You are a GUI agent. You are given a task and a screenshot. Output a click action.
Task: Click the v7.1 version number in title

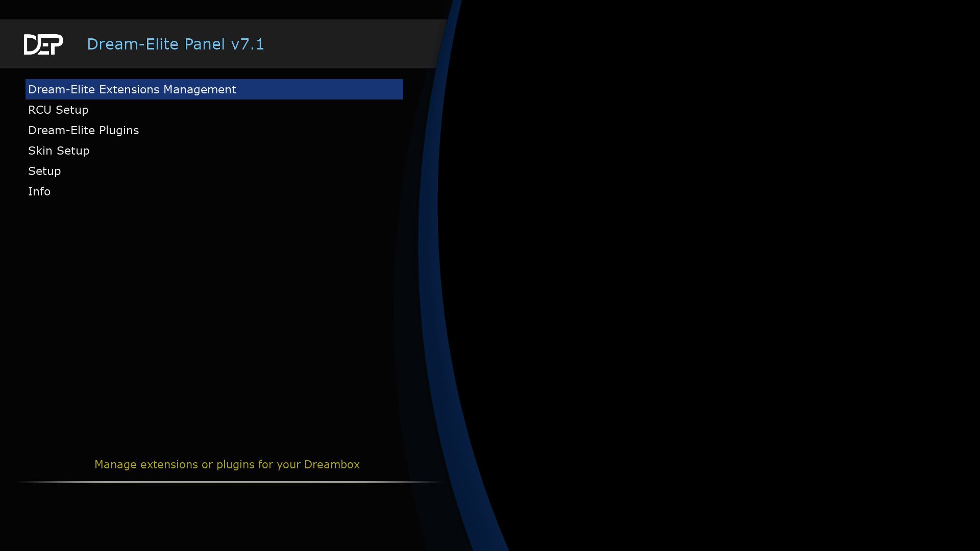coord(248,44)
